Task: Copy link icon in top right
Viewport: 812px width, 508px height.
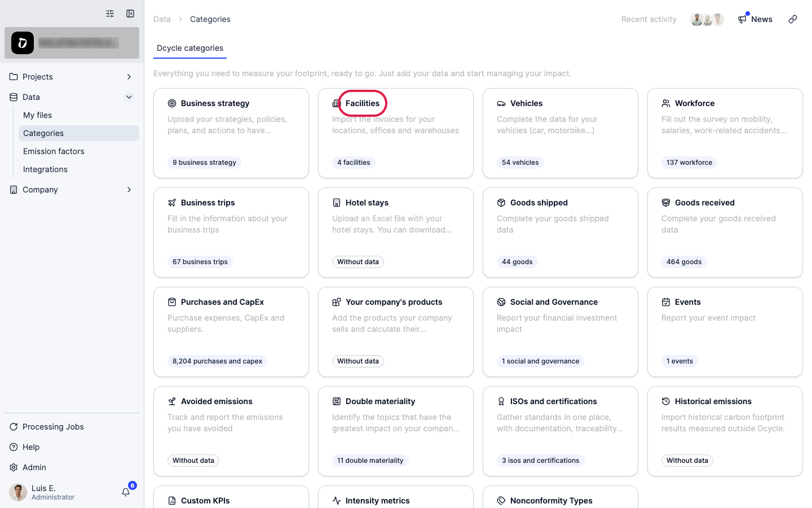Action: (793, 19)
